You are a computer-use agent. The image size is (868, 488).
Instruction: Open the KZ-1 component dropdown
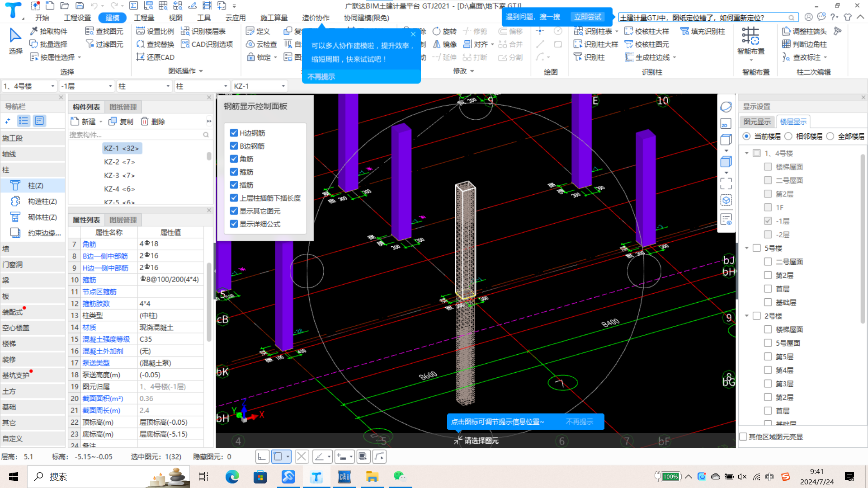[259, 86]
